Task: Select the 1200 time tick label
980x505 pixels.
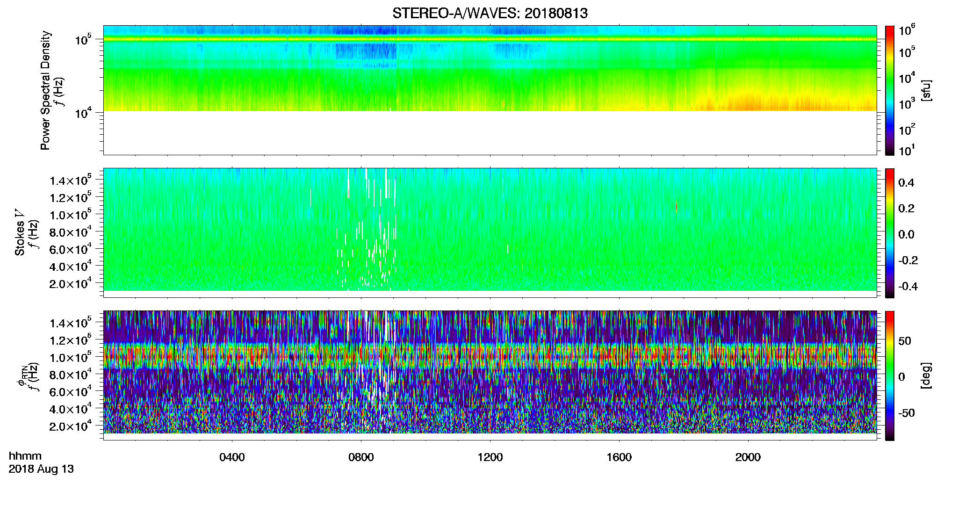Action: point(490,457)
